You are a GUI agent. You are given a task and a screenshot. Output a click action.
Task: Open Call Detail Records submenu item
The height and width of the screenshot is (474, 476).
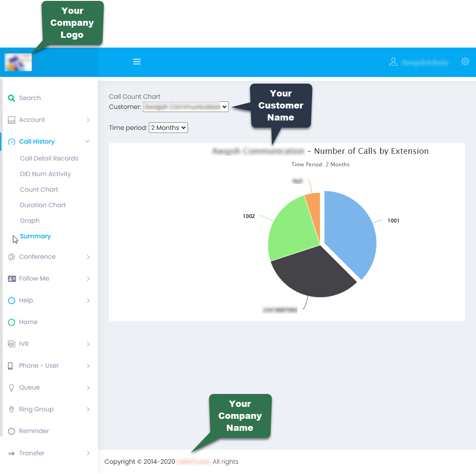pos(49,159)
